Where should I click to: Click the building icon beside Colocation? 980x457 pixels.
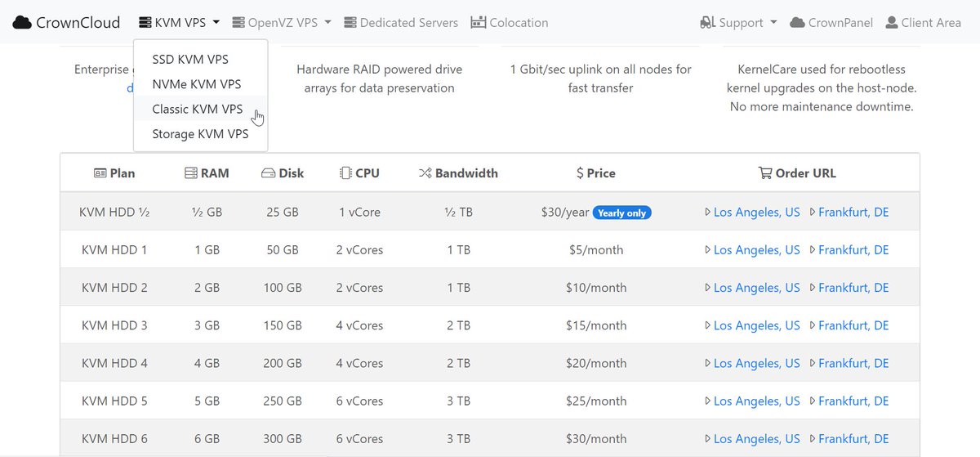(479, 23)
